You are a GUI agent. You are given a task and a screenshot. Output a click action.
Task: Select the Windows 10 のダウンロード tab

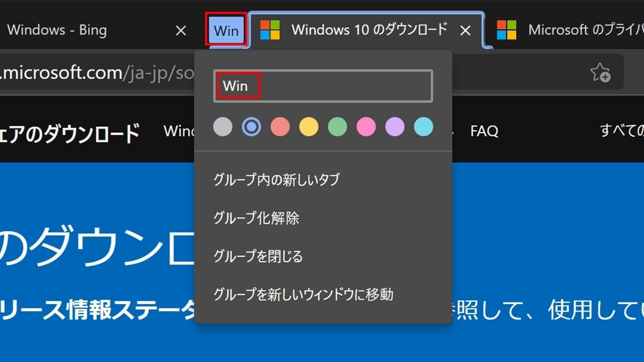[x=368, y=30]
